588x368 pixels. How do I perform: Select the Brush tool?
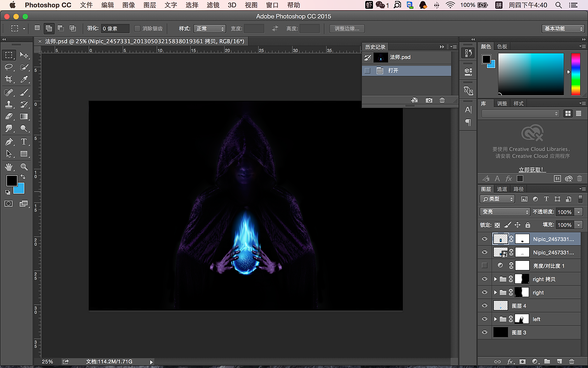tap(24, 92)
